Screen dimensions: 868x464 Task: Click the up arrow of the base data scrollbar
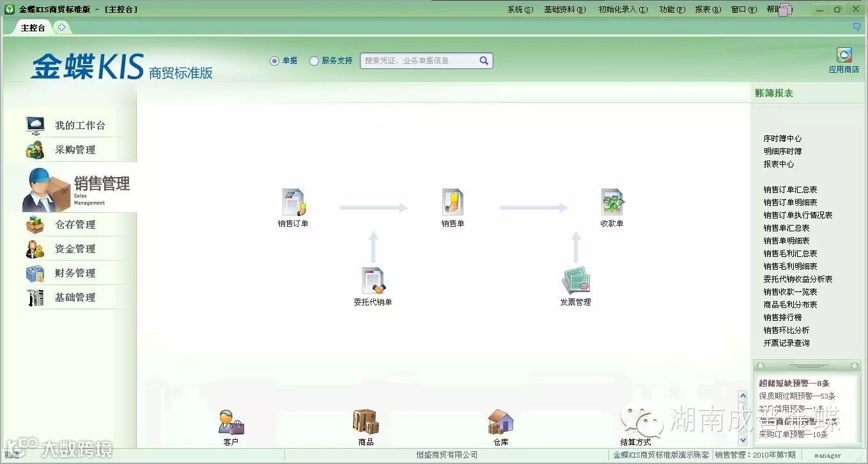point(743,396)
